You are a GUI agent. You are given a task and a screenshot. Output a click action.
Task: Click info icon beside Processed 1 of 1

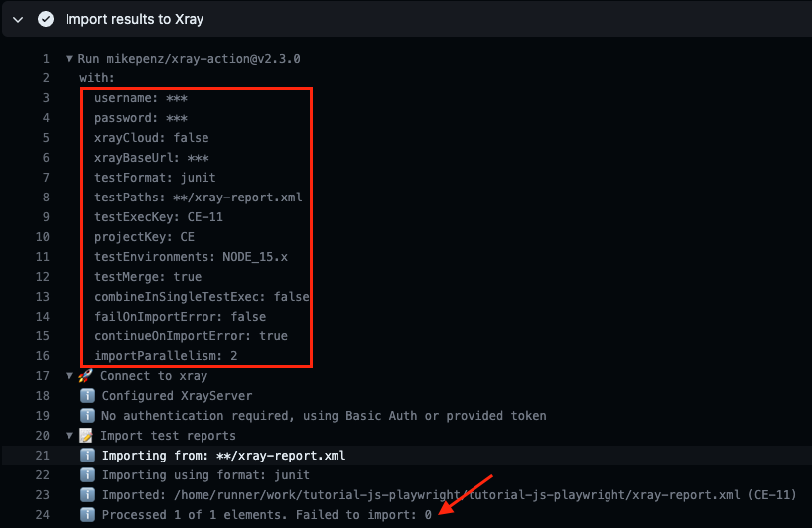tap(87, 515)
